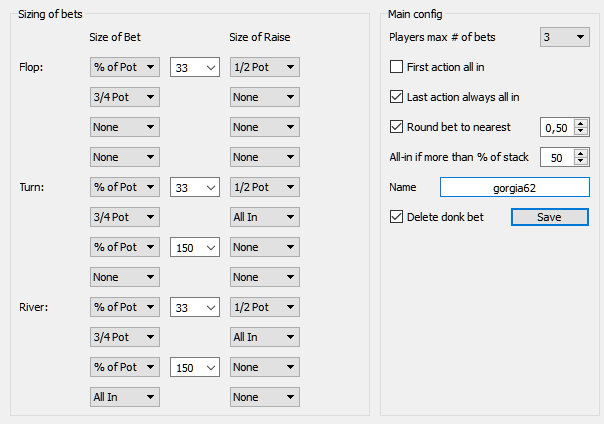Open the River first raise 1/2 Pot dropdown

(265, 307)
